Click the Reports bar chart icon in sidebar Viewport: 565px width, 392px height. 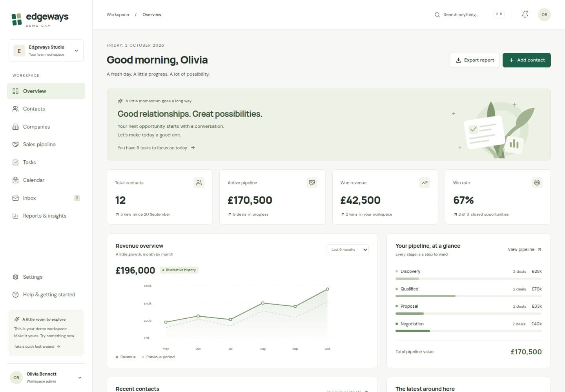pyautogui.click(x=16, y=216)
